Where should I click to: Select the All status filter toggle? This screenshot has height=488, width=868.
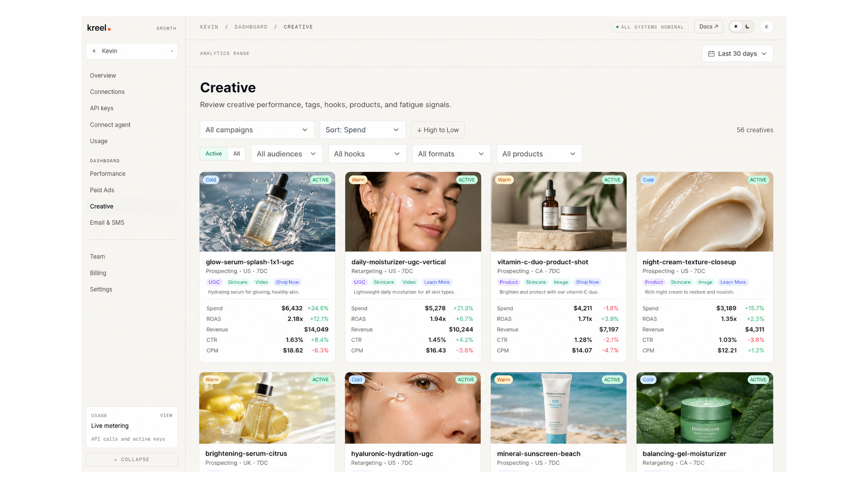click(x=236, y=154)
